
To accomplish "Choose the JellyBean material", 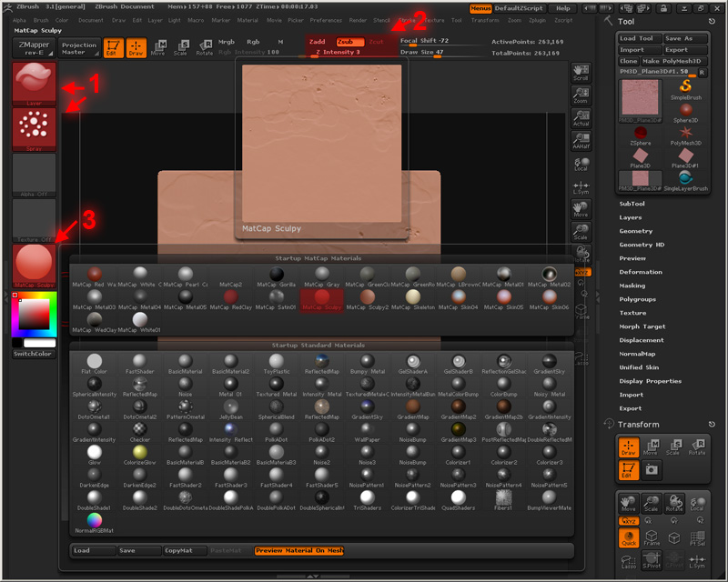I will [x=231, y=409].
